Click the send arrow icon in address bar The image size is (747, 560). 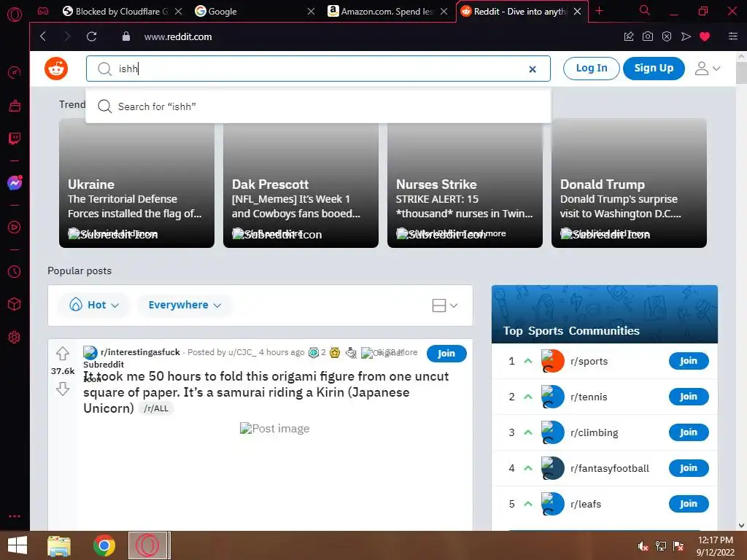686,36
